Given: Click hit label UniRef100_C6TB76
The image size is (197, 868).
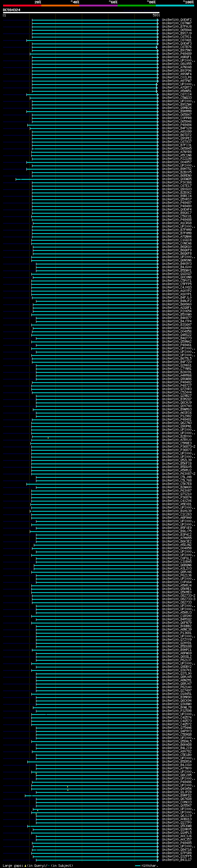Looking at the screenshot, I should 177,47.
